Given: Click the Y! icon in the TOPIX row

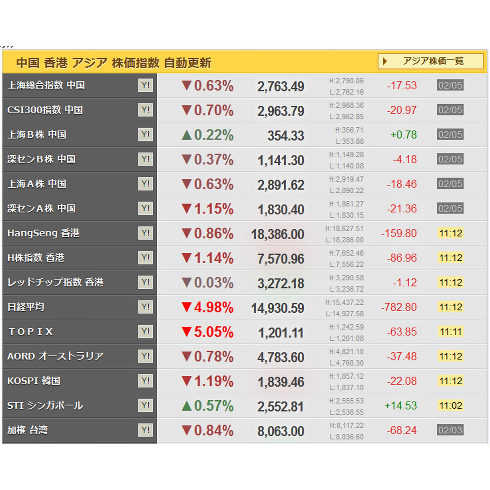Looking at the screenshot, I should tap(146, 332).
